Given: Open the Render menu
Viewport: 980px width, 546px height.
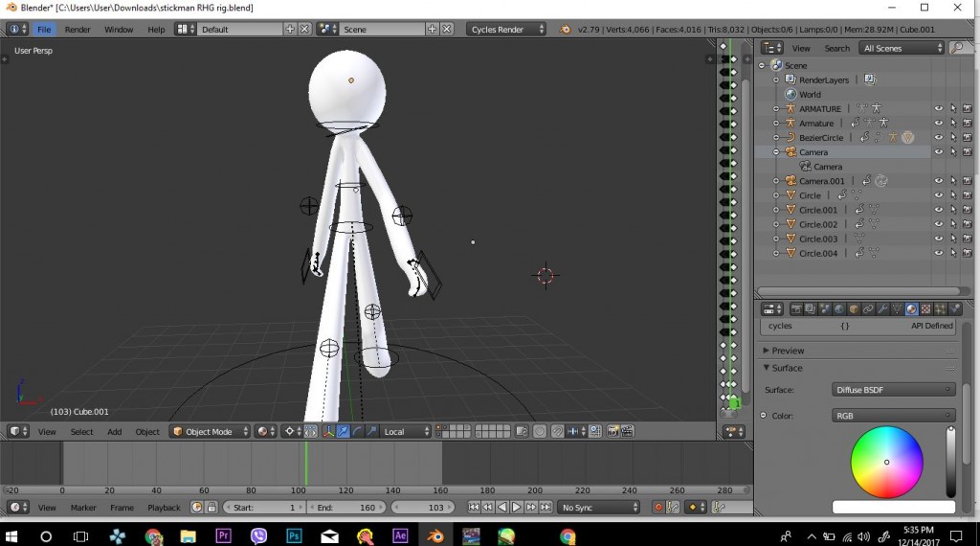Looking at the screenshot, I should (78, 30).
